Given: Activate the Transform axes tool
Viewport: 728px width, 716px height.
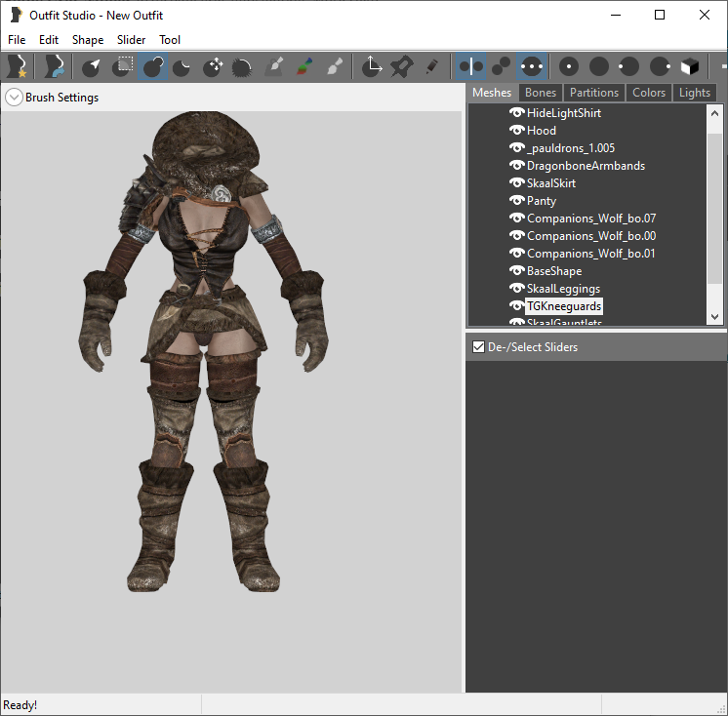Looking at the screenshot, I should pyautogui.click(x=372, y=67).
